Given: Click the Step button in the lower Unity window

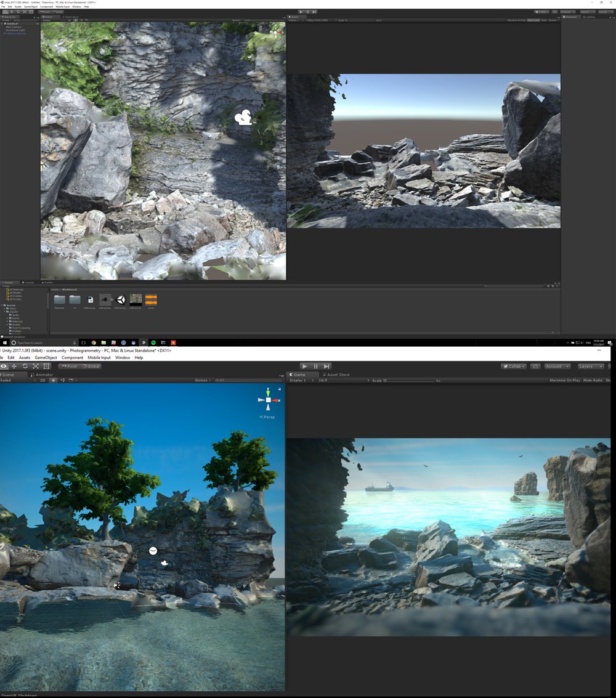Looking at the screenshot, I should pos(326,367).
